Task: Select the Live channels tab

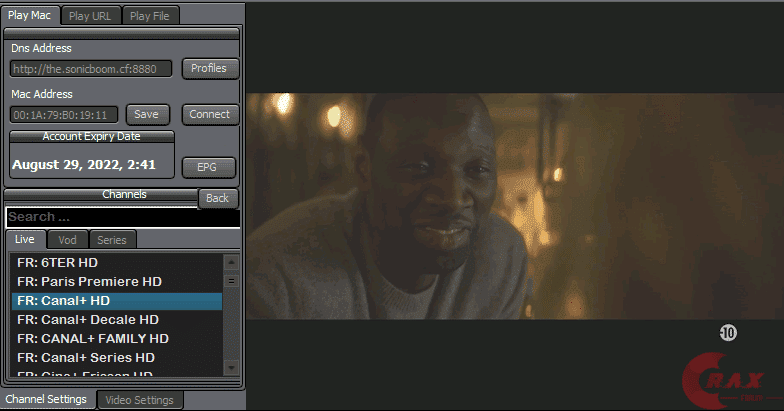Action: 25,240
